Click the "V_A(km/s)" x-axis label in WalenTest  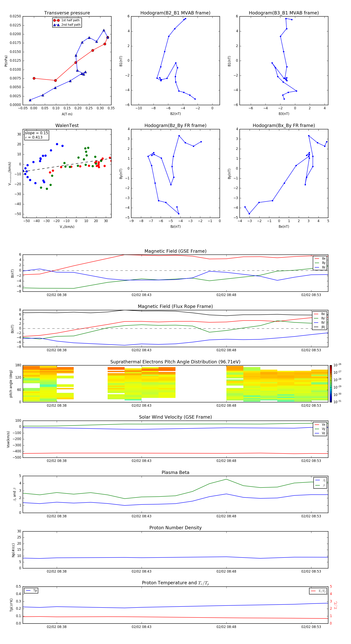point(67,227)
